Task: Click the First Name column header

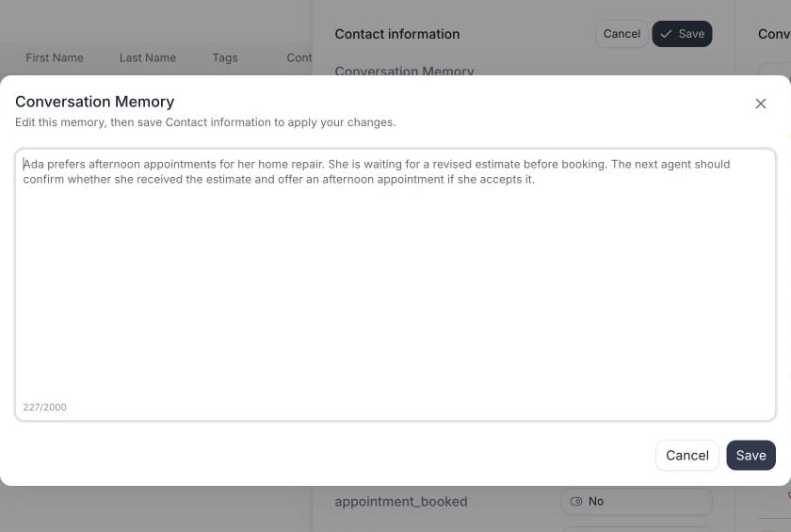Action: coord(55,58)
